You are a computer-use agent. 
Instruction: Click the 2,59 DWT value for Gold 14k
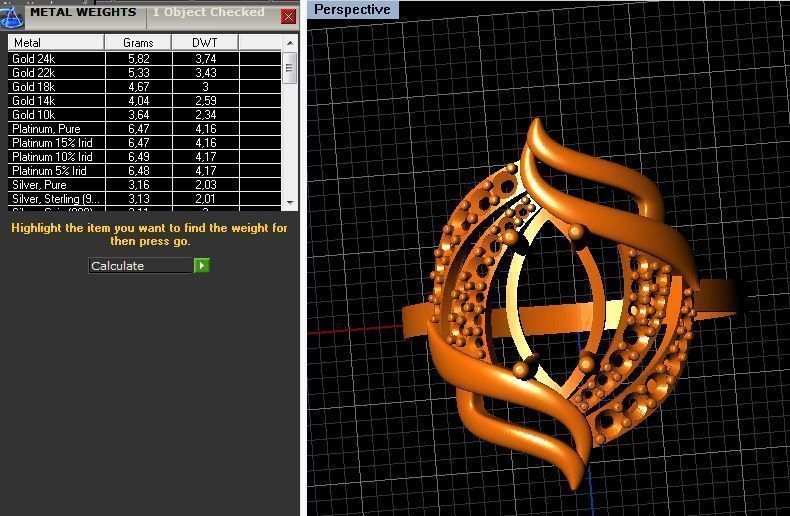click(206, 101)
